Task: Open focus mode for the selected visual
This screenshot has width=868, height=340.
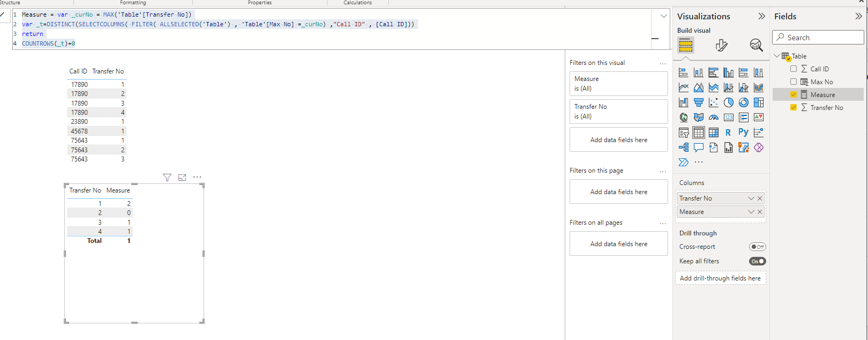Action: [x=182, y=178]
